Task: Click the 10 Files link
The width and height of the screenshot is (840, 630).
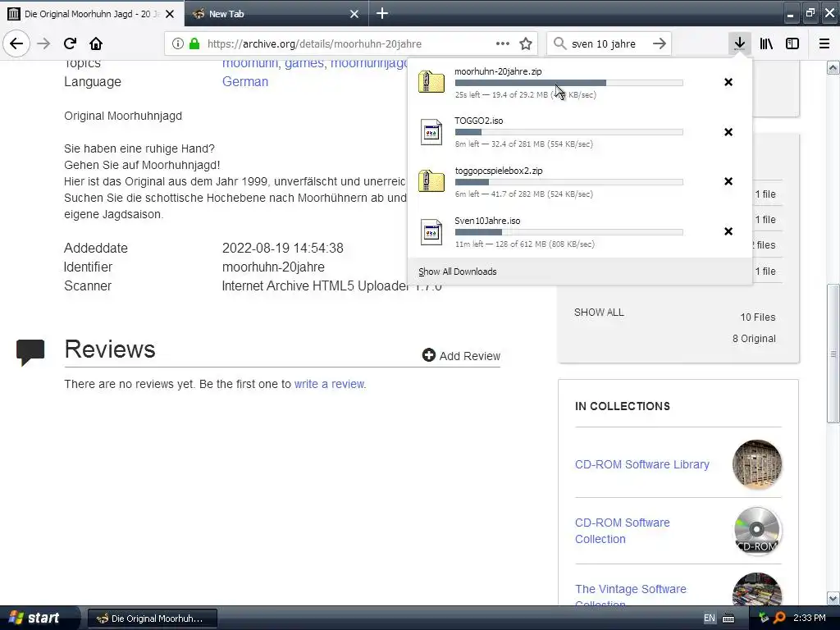Action: tap(757, 317)
